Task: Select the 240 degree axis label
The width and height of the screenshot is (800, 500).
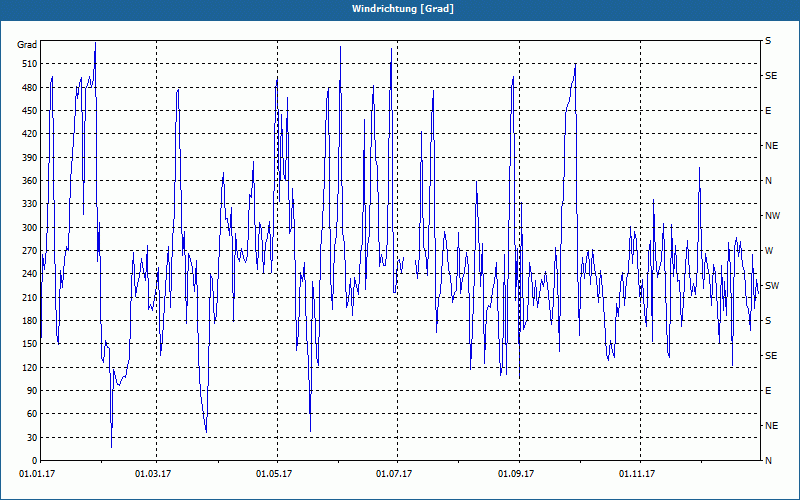Action: (30, 274)
